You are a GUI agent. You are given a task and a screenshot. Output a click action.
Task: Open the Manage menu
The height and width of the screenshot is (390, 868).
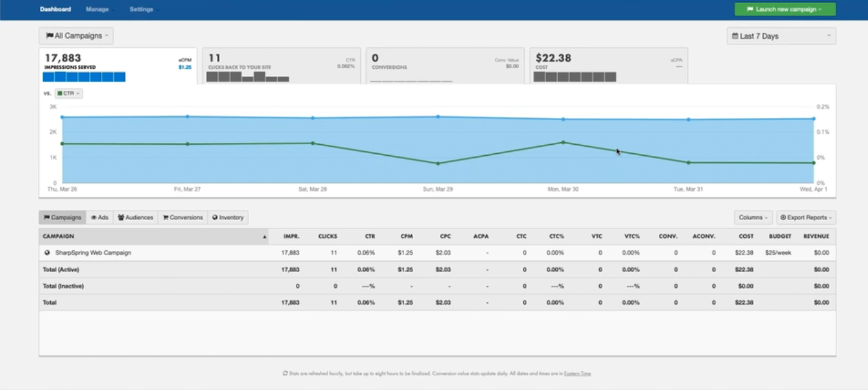click(97, 10)
